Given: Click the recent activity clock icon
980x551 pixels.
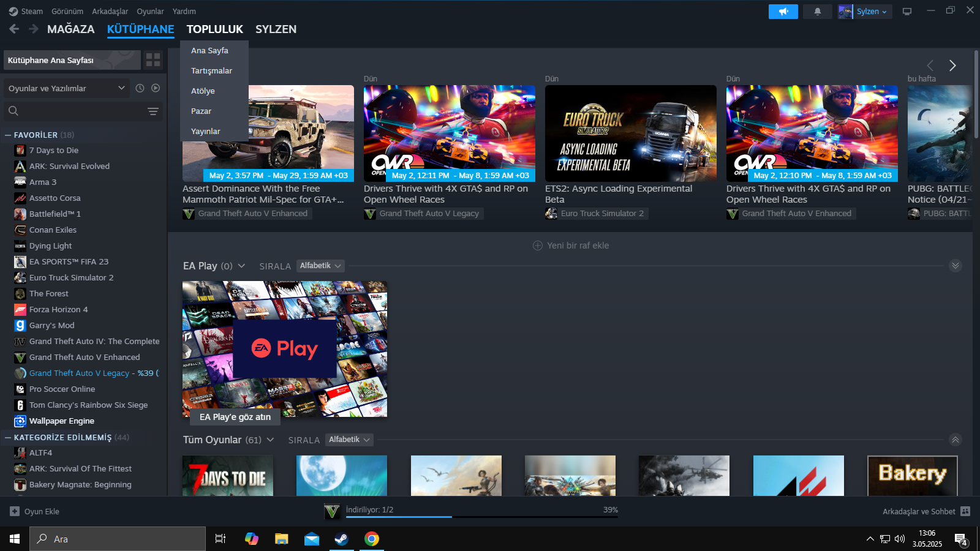Looking at the screenshot, I should pyautogui.click(x=140, y=88).
